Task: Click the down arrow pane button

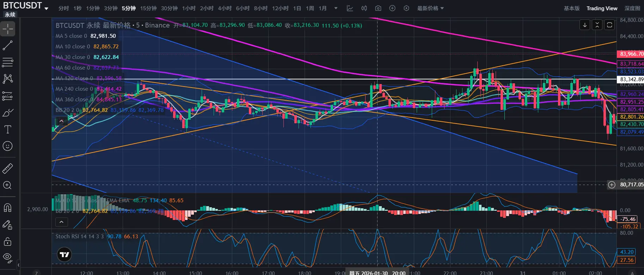Action: [585, 25]
